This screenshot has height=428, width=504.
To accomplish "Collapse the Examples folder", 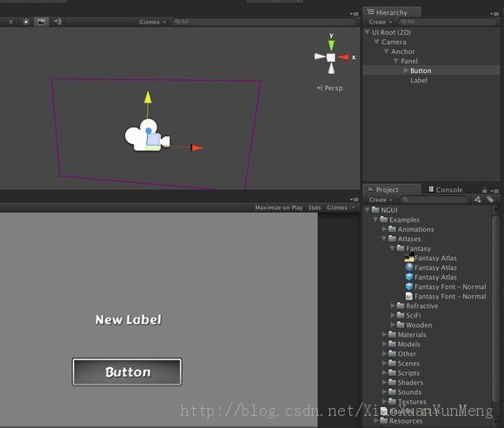I will coord(375,220).
